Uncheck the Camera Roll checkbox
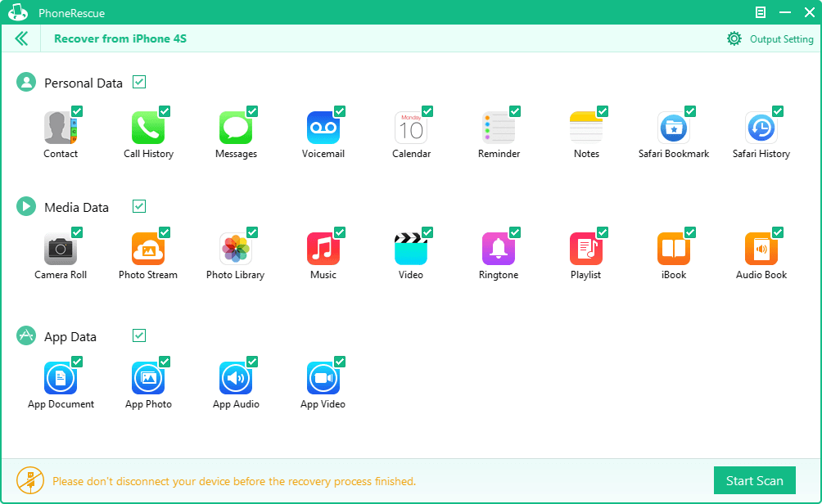This screenshot has width=822, height=504. tap(77, 232)
